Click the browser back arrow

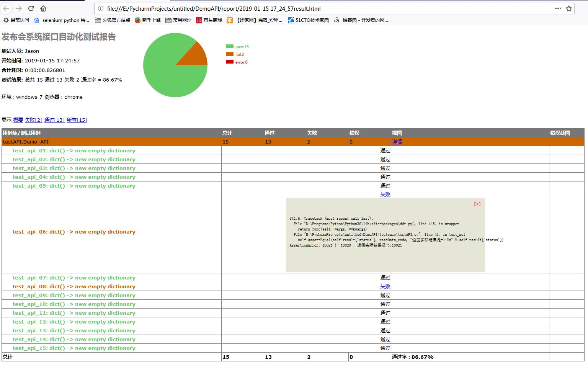[x=7, y=8]
